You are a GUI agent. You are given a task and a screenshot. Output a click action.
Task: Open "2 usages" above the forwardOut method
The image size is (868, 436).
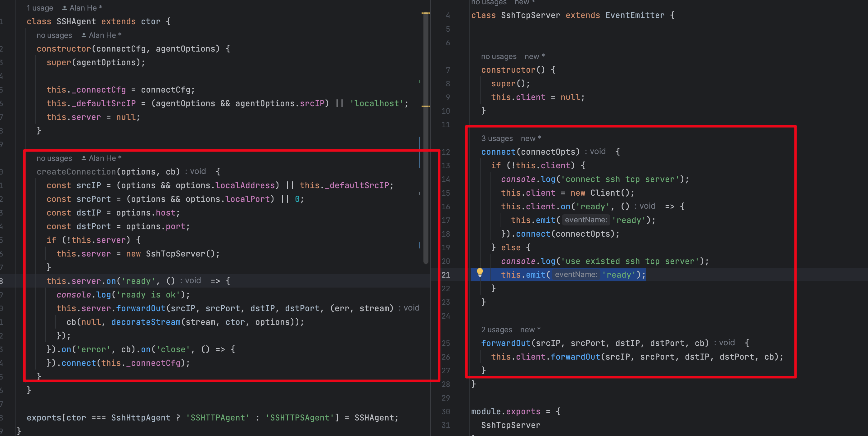(x=496, y=329)
